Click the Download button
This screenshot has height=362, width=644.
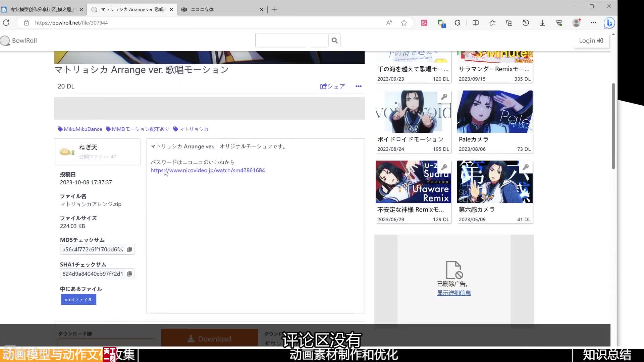(209, 339)
